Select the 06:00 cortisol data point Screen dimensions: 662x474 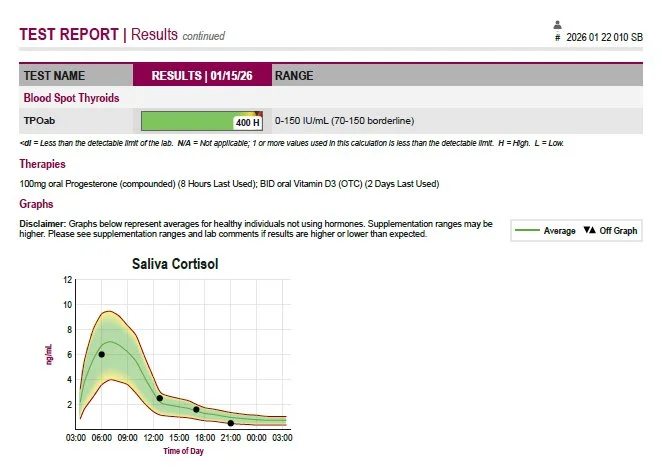[102, 354]
